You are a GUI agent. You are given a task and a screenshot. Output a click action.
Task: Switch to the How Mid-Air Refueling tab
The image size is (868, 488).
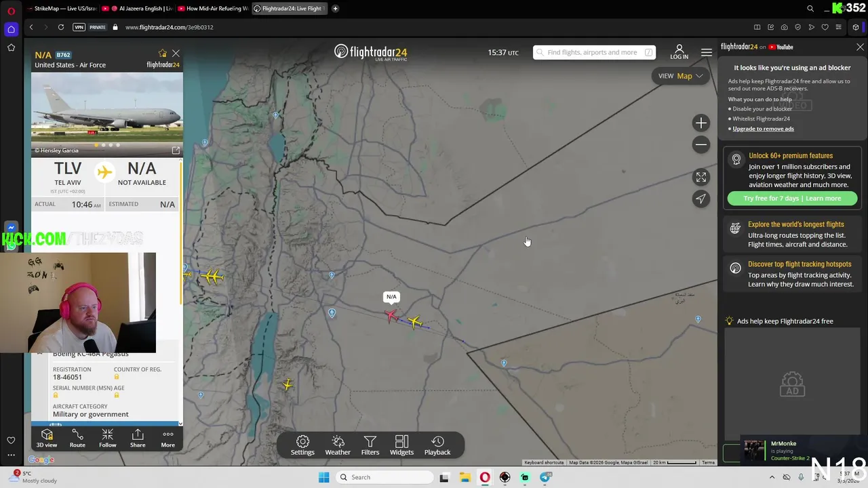(213, 9)
